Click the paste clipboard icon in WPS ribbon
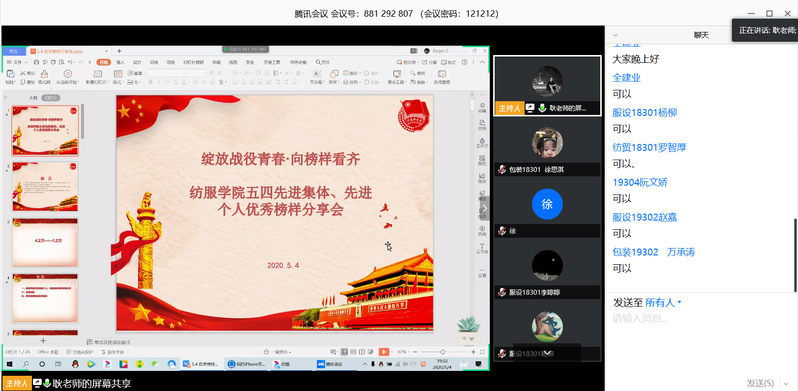Image resolution: width=798 pixels, height=391 pixels. point(10,74)
